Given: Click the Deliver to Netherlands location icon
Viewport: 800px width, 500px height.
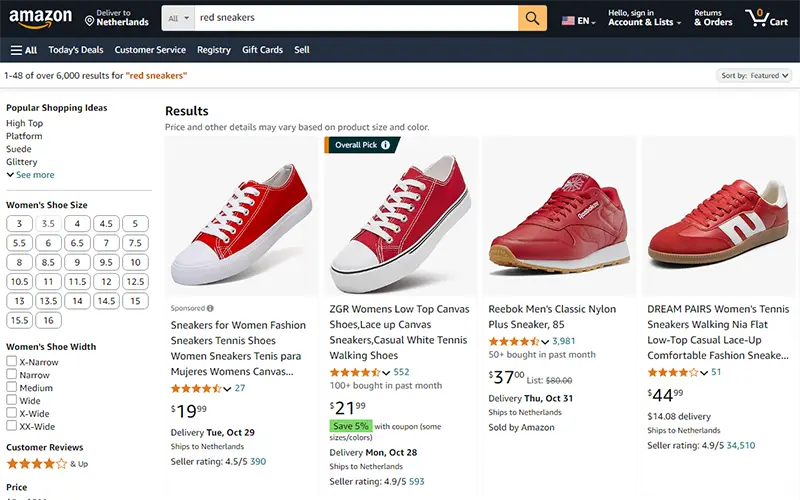Looking at the screenshot, I should click(90, 19).
